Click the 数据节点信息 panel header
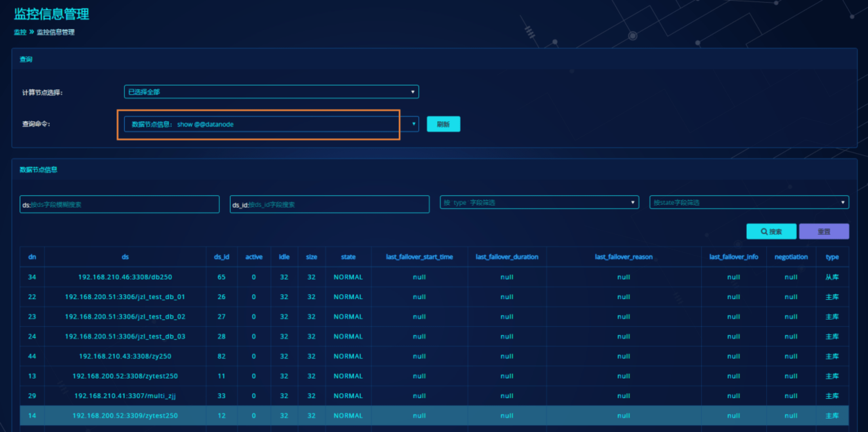 point(38,170)
